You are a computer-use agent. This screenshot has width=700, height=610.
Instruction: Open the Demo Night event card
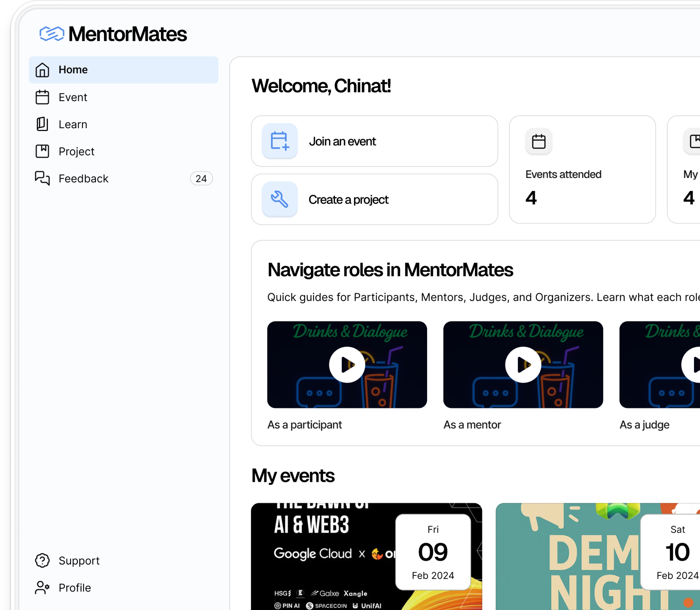[x=598, y=557]
